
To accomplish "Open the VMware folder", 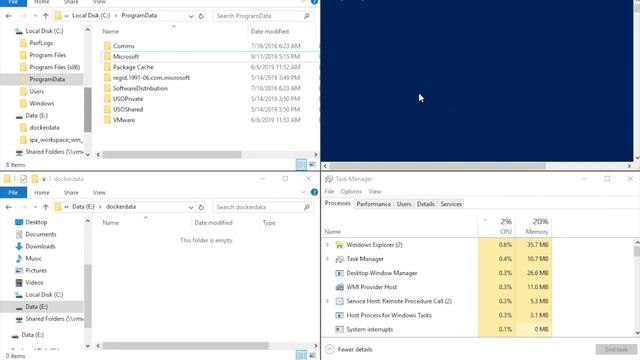I will click(x=124, y=120).
